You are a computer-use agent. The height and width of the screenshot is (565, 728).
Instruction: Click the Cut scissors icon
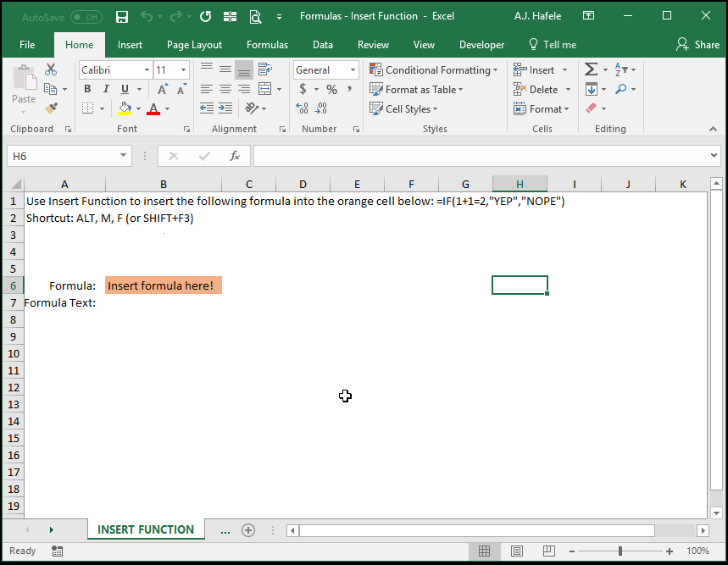point(51,69)
